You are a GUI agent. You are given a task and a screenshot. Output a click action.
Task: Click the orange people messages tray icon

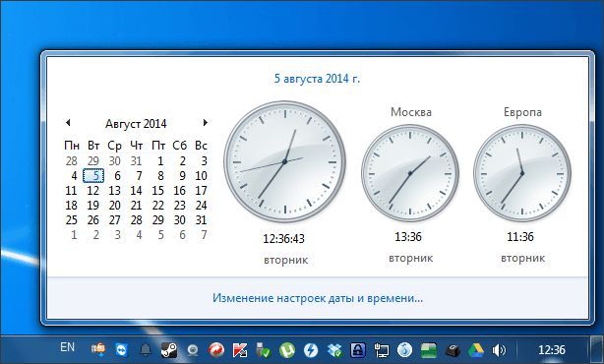98,349
